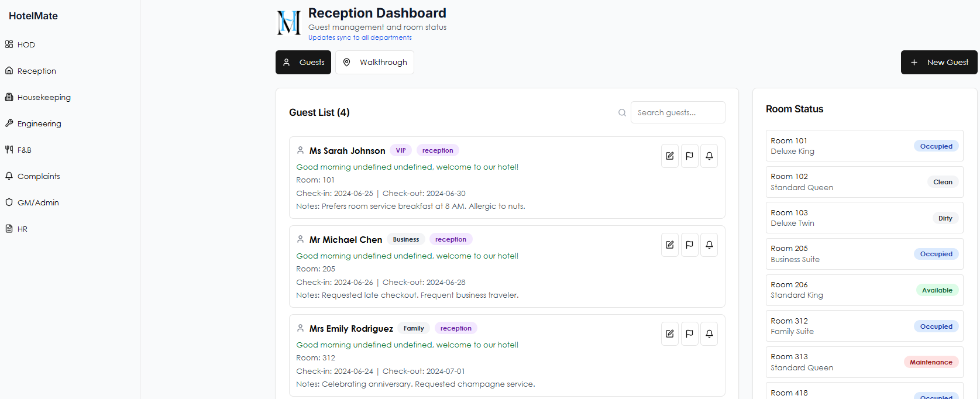
Task: Click the VIP badge on Sarah Johnson
Action: [x=401, y=150]
